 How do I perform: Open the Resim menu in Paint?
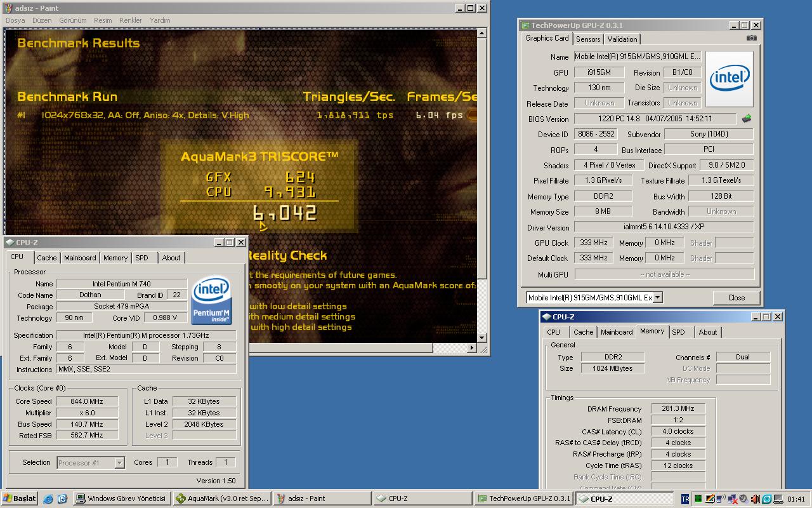click(x=103, y=20)
